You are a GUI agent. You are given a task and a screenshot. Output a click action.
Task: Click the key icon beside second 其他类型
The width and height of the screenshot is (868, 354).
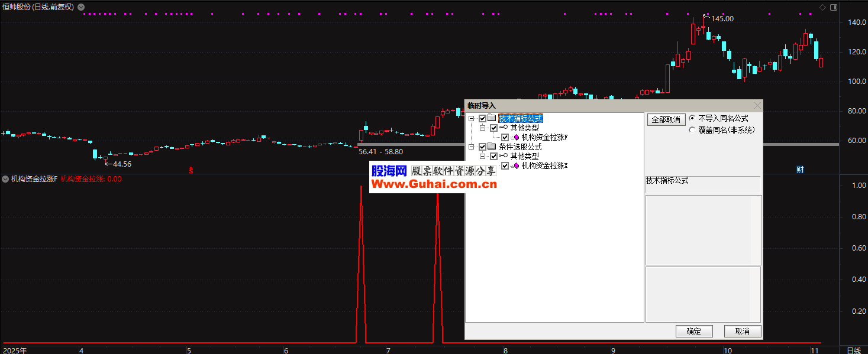[x=504, y=156]
